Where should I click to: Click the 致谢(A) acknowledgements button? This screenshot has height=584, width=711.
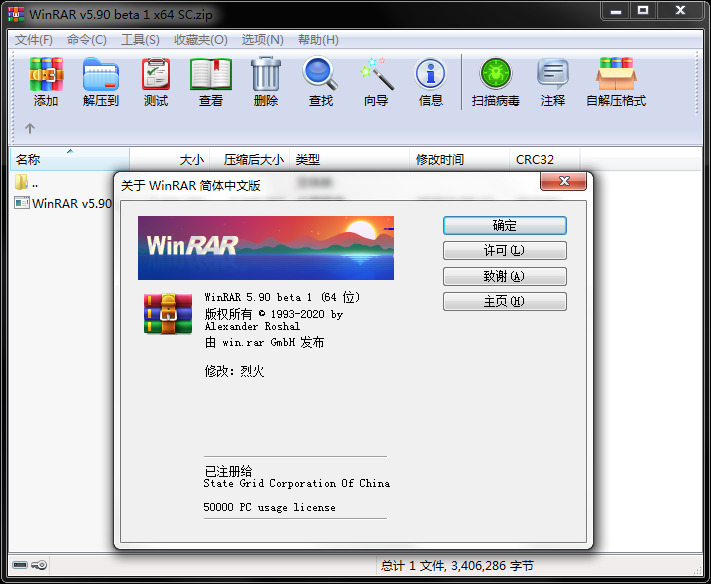505,276
